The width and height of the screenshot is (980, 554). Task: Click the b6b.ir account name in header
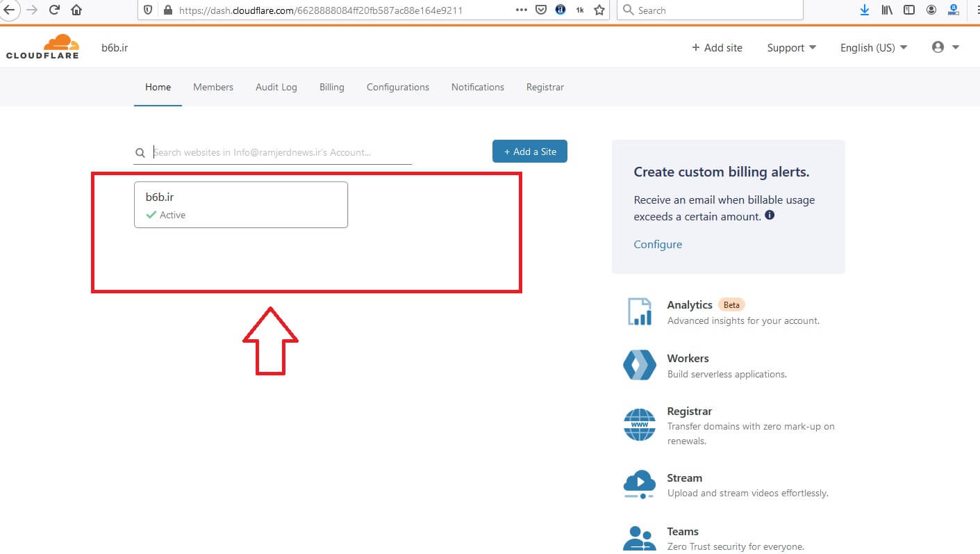[x=115, y=48]
